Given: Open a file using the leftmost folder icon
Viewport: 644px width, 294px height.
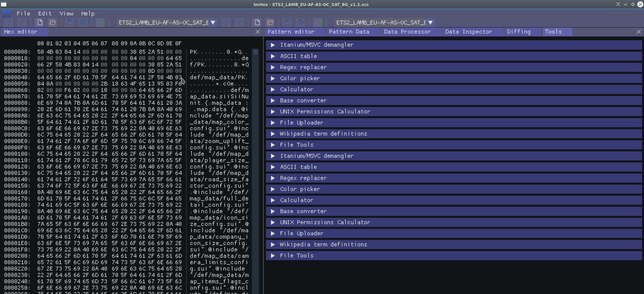Looking at the screenshot, I should [53, 22].
